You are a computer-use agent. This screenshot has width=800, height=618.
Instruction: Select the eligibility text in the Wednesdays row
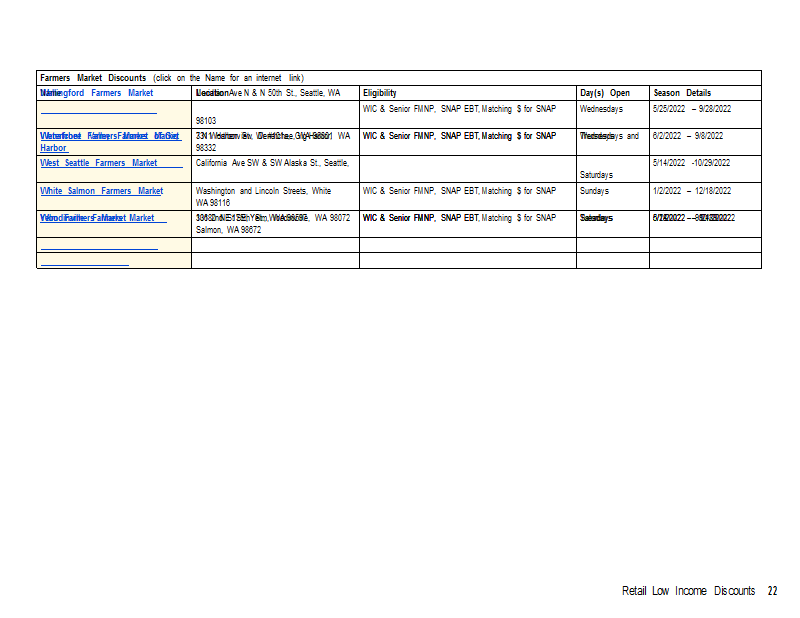point(459,109)
